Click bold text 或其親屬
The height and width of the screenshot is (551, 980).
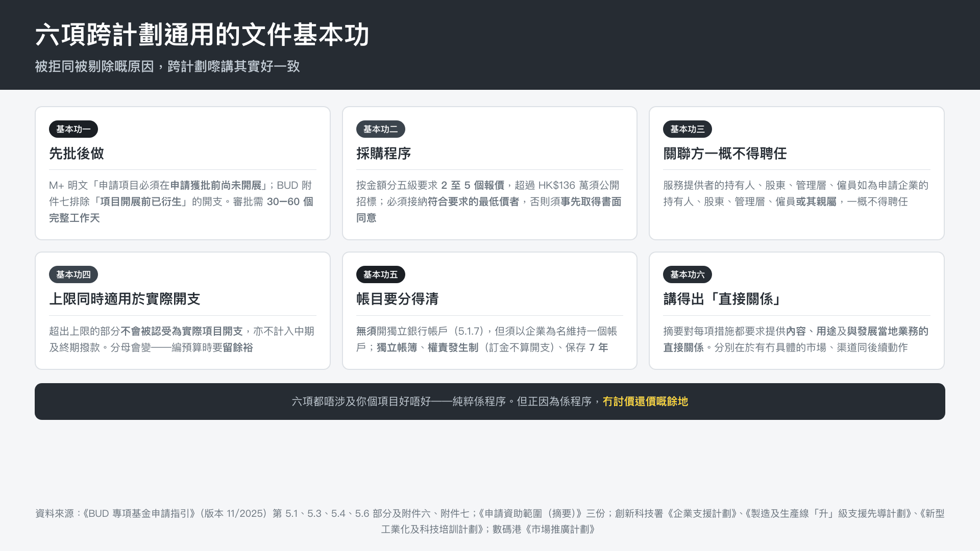[816, 202]
